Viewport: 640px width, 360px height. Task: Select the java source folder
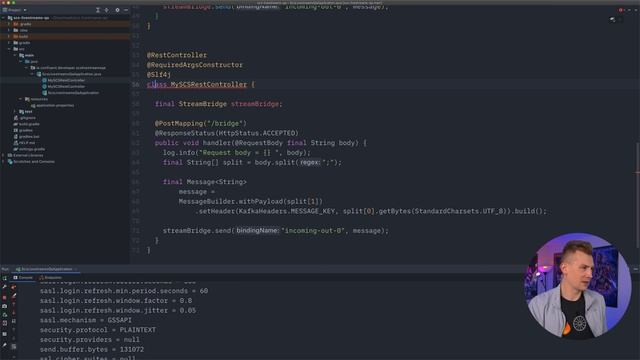click(31, 62)
